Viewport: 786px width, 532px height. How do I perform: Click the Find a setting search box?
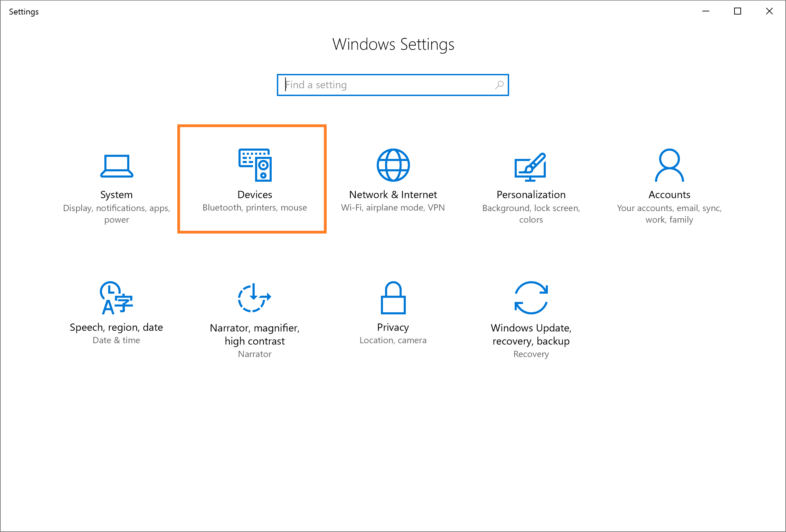click(x=393, y=85)
